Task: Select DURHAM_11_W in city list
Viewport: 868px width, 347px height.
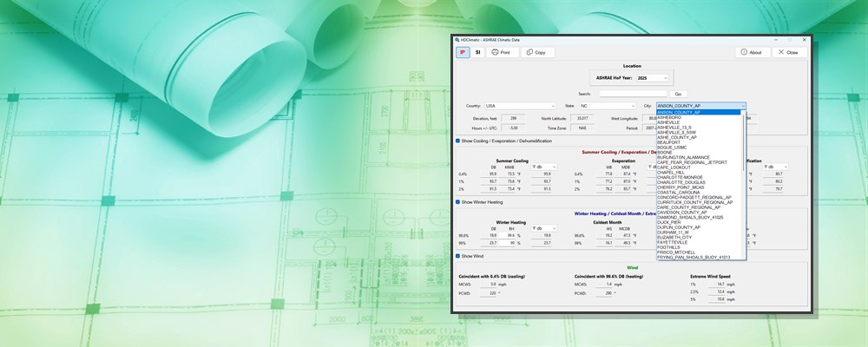Action: pyautogui.click(x=698, y=232)
